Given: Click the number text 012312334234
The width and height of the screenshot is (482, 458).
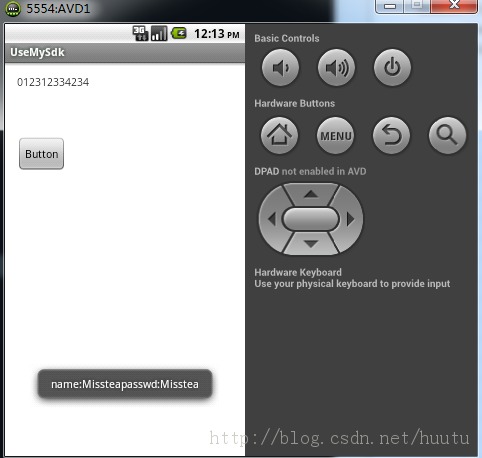Looking at the screenshot, I should click(x=53, y=82).
